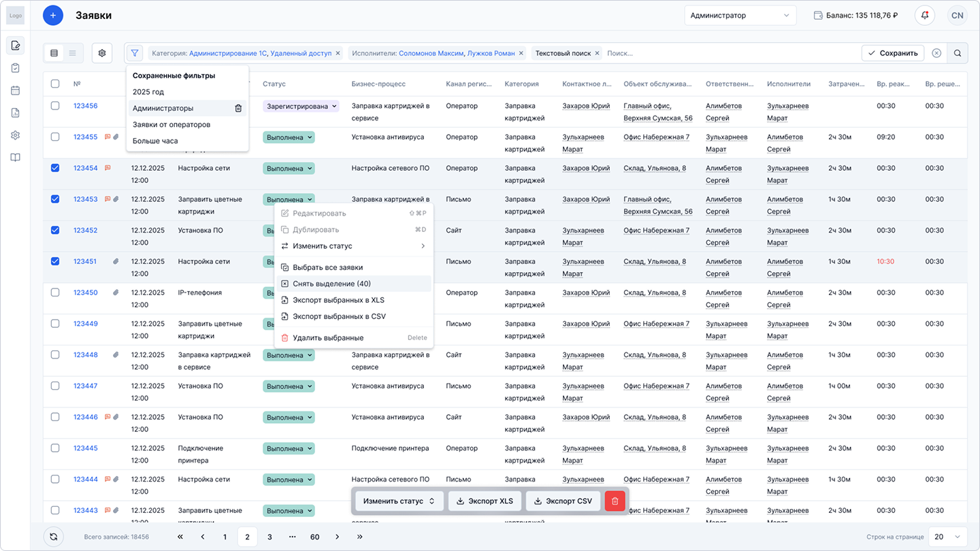Screen dimensions: 980x551
Task: Open notifications via the bell icon
Action: point(924,14)
